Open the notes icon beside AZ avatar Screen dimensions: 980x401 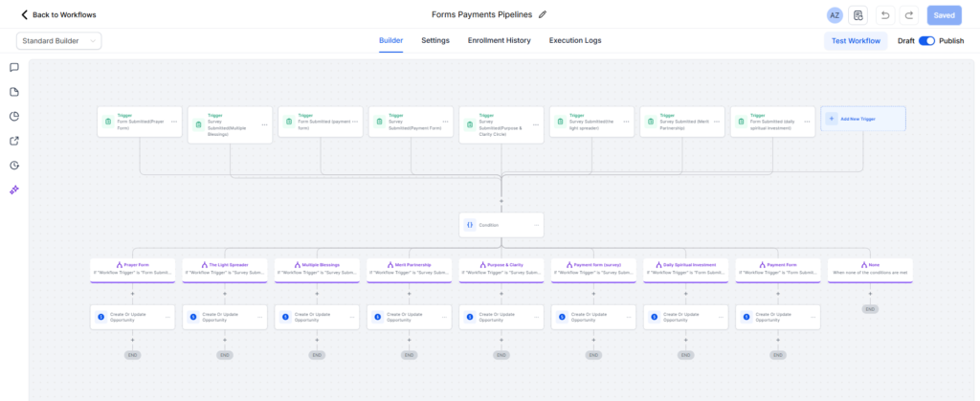coord(858,15)
